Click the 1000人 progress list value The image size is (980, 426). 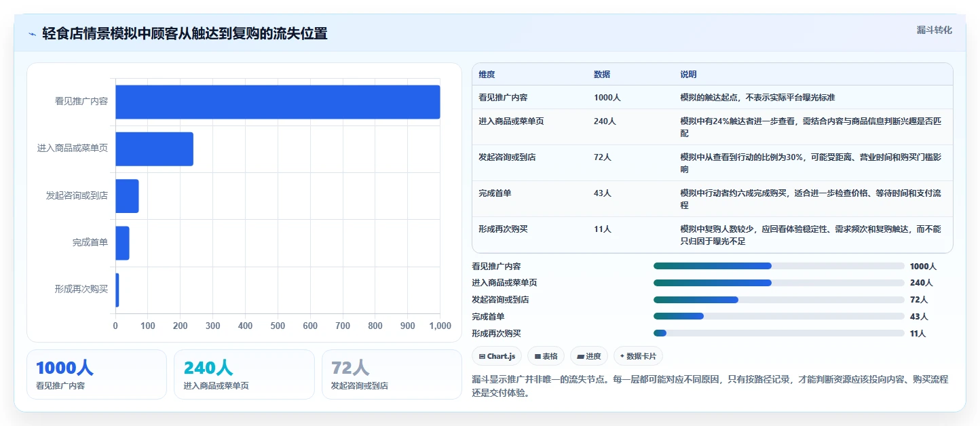coord(923,267)
